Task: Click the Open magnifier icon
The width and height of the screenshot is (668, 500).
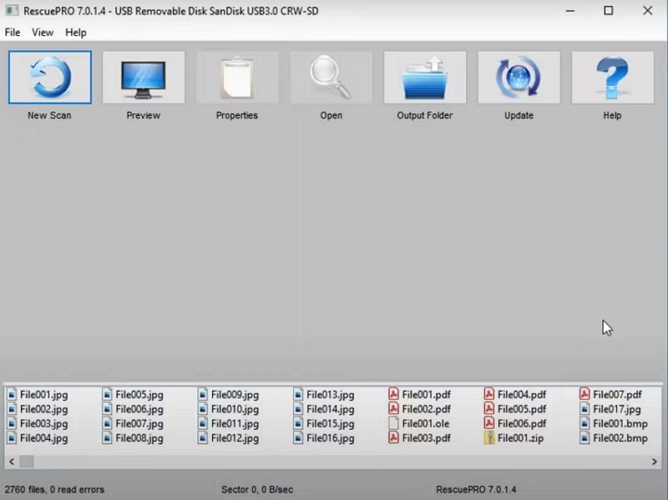Action: tap(331, 77)
